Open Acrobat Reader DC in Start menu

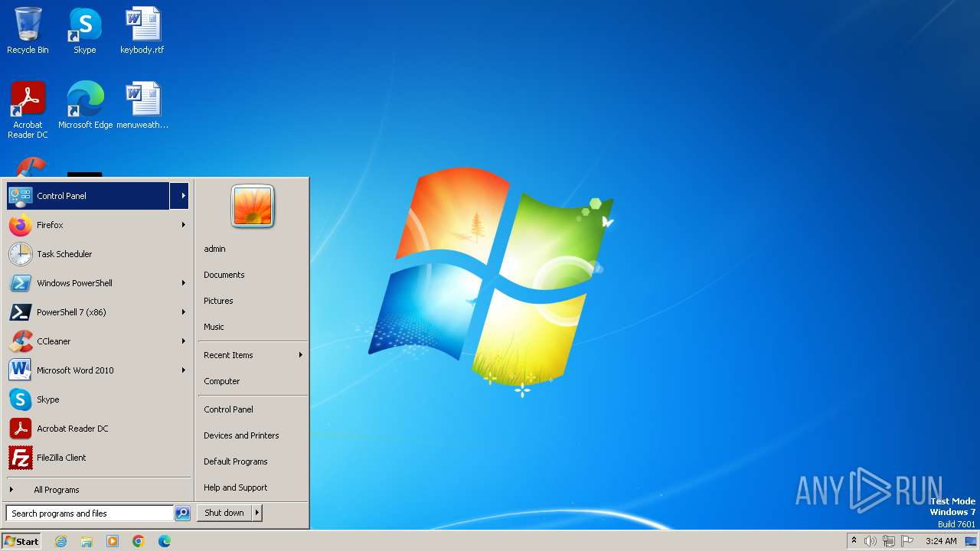[x=97, y=429]
